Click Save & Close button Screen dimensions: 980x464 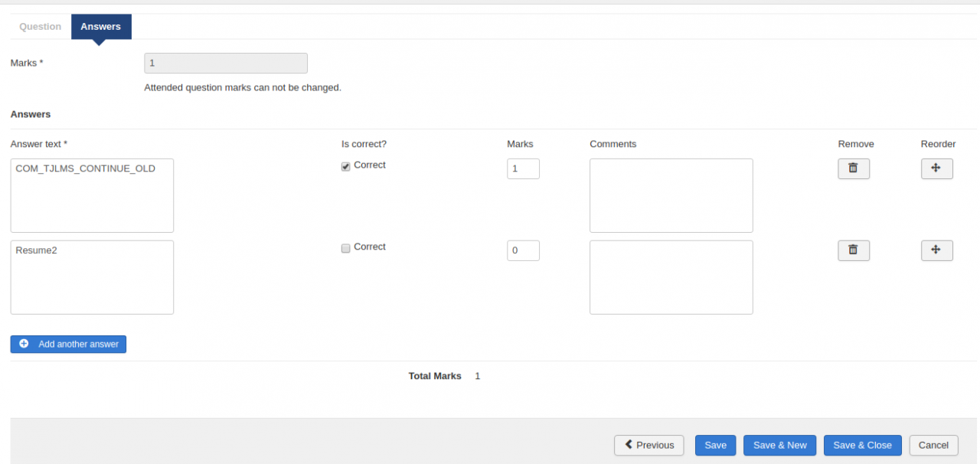point(862,445)
